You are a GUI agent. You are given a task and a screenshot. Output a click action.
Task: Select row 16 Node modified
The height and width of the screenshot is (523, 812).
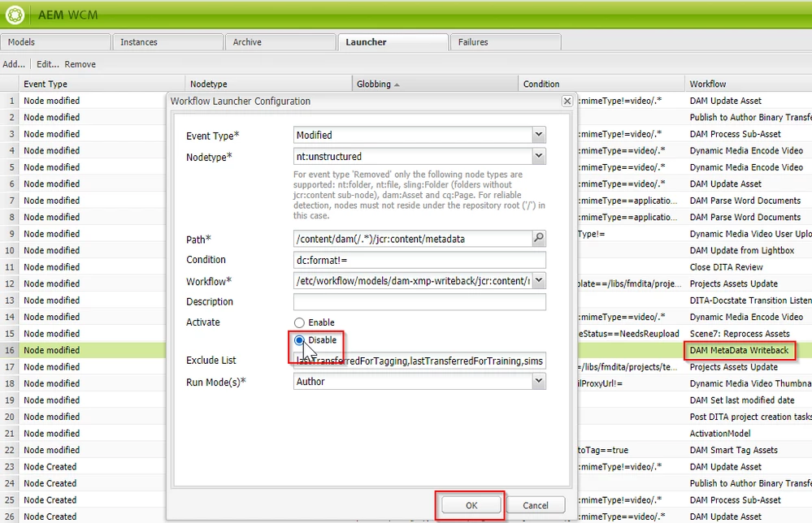coord(51,350)
